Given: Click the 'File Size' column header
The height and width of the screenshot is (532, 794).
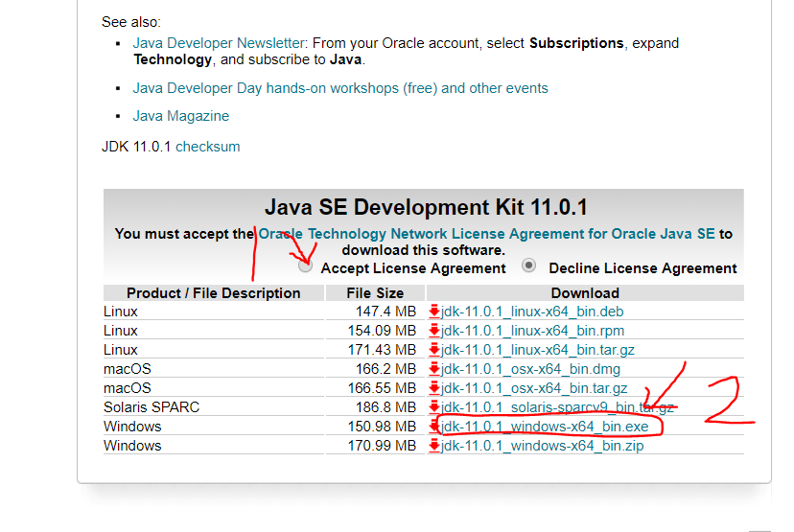Looking at the screenshot, I should [x=375, y=293].
